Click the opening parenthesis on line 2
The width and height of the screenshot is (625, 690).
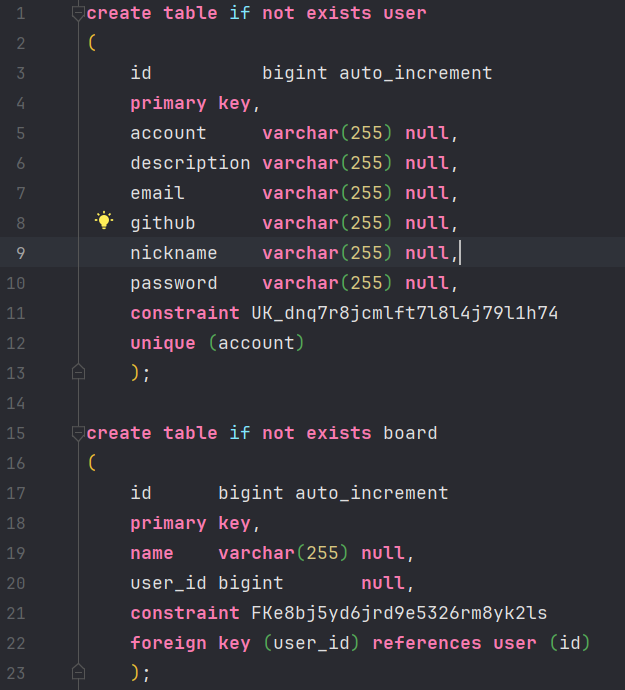click(92, 43)
